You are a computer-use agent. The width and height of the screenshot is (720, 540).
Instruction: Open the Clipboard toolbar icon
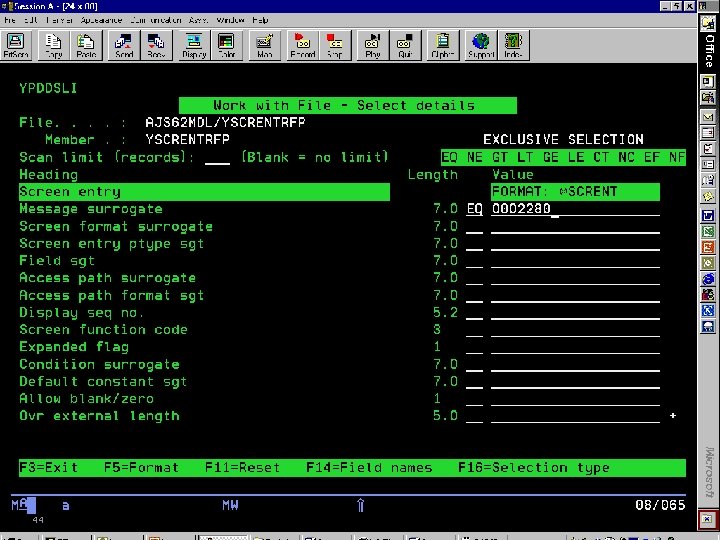(443, 45)
